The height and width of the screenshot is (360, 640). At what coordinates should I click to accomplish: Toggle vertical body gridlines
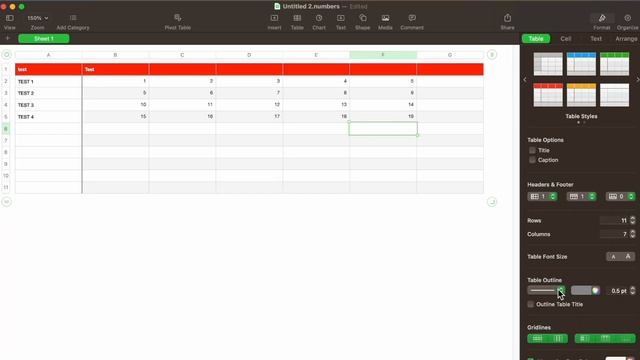(558, 338)
